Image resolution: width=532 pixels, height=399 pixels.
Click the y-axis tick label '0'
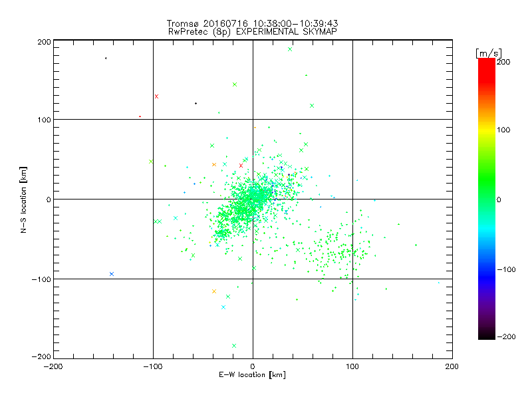coord(49,199)
